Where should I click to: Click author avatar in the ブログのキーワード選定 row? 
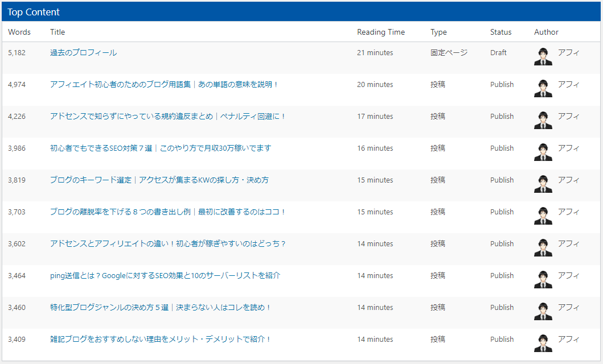tap(543, 184)
